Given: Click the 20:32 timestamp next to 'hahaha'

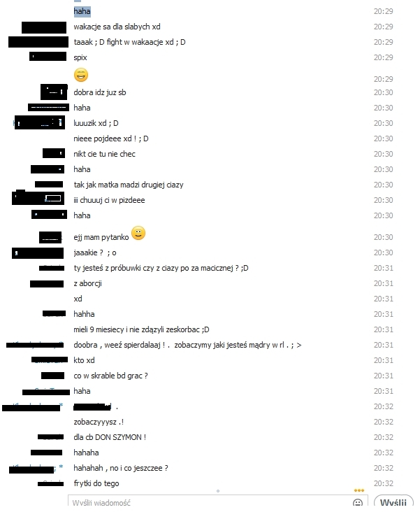Looking at the screenshot, I should 384,453.
